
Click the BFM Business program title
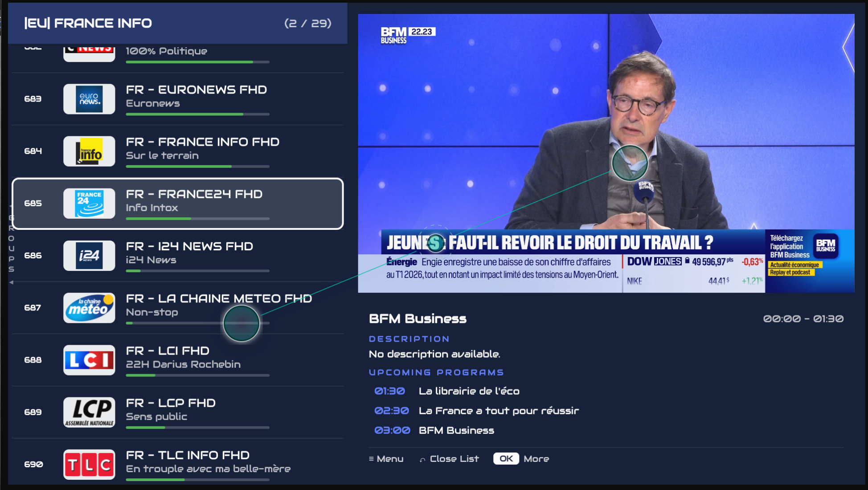pos(418,319)
